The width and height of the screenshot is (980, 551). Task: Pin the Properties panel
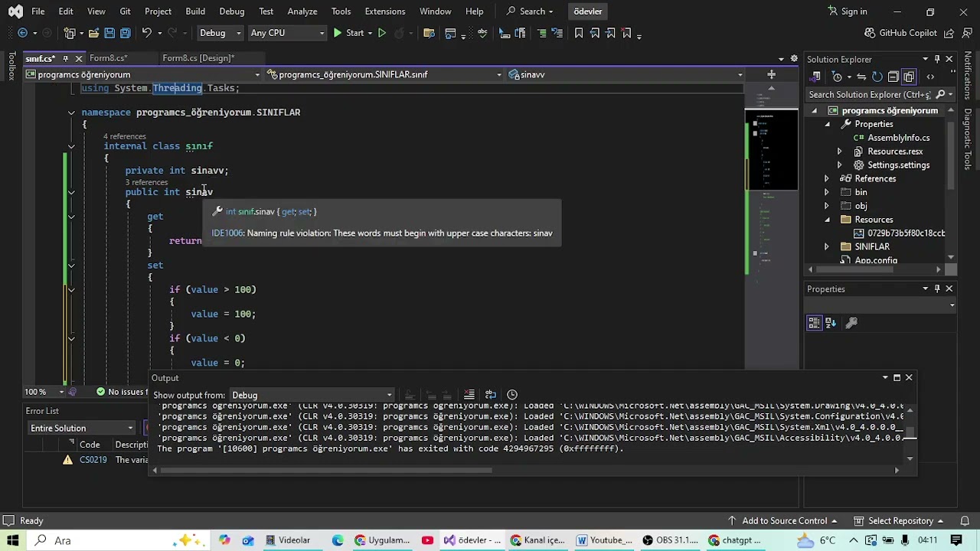point(937,289)
